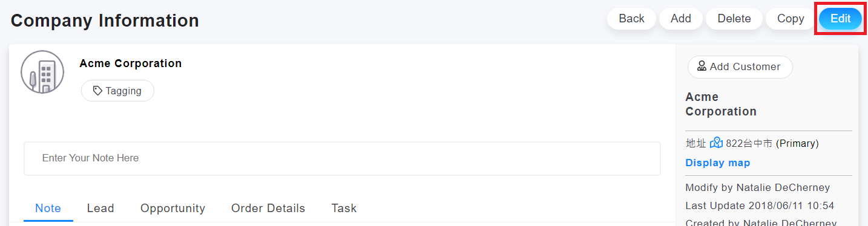Click the Enter Your Note Here field
This screenshot has height=226, width=868.
342,158
